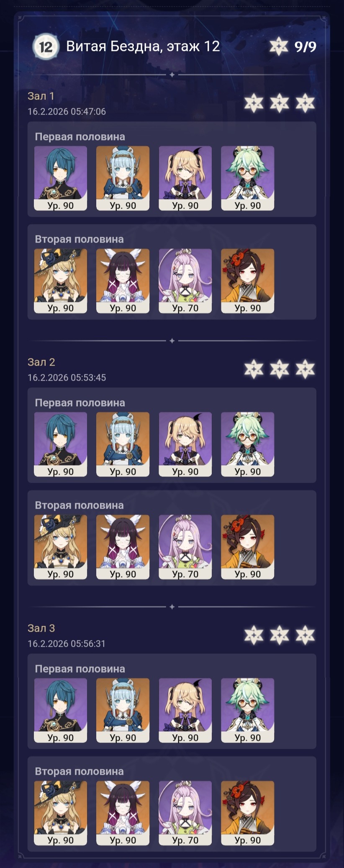Open winged dark-haired character in Зал 2 second half

[123, 547]
